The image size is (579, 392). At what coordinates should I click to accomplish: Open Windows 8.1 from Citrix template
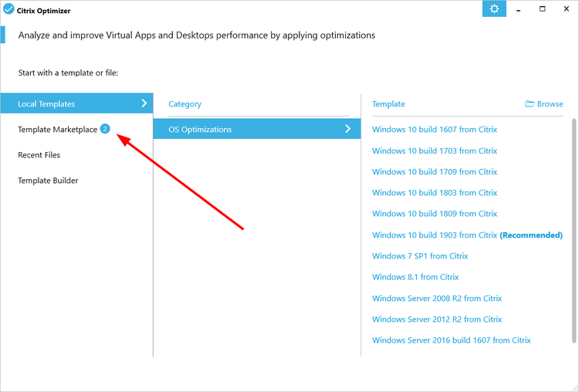pyautogui.click(x=415, y=277)
